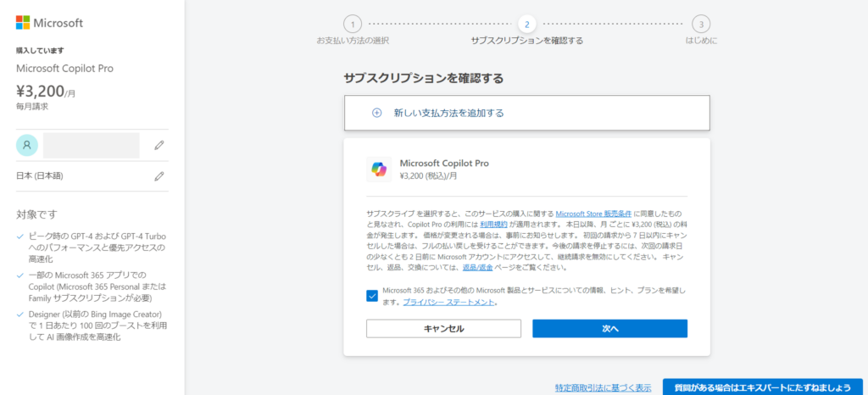
Task: Add a new payment method via 新しい支払方法を追加する
Action: 527,113
